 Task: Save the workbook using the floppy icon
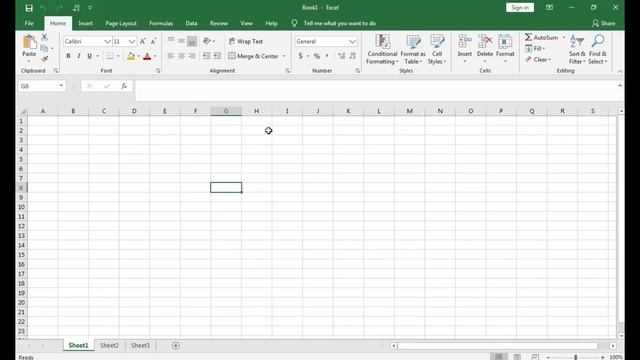coord(29,8)
